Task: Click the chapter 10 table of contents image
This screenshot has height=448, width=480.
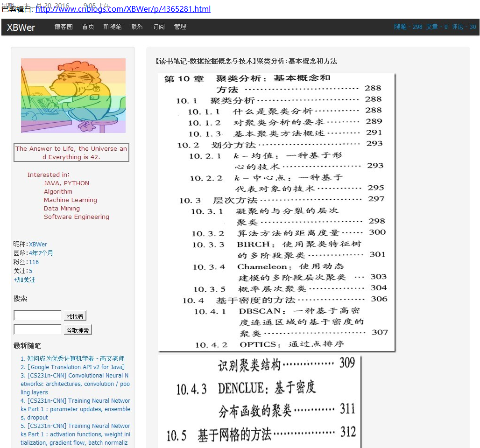Action: pos(276,212)
